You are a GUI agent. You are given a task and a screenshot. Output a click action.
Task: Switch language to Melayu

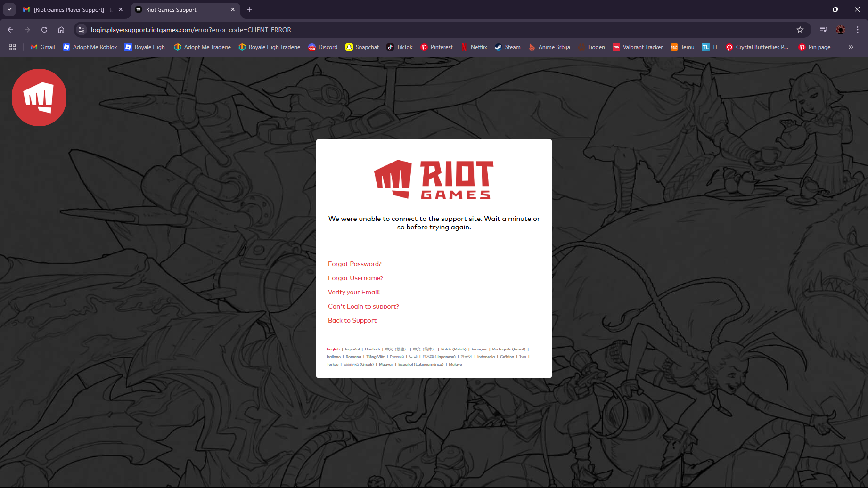point(455,364)
